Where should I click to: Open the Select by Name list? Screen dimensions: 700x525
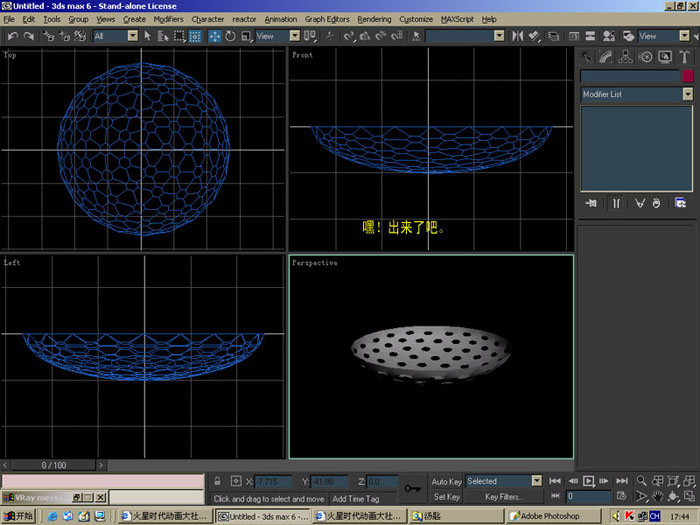[163, 36]
